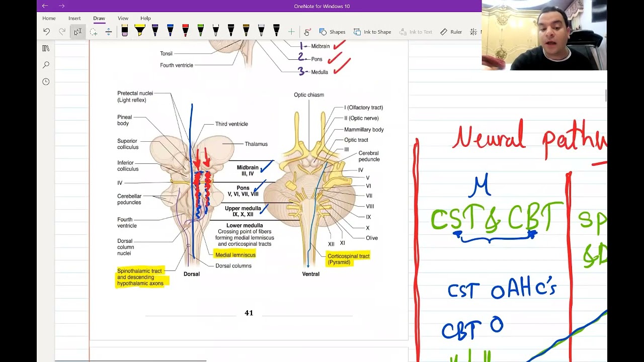Click the "Pineal body" label
Viewport: 644px width, 362px height.
[125, 120]
